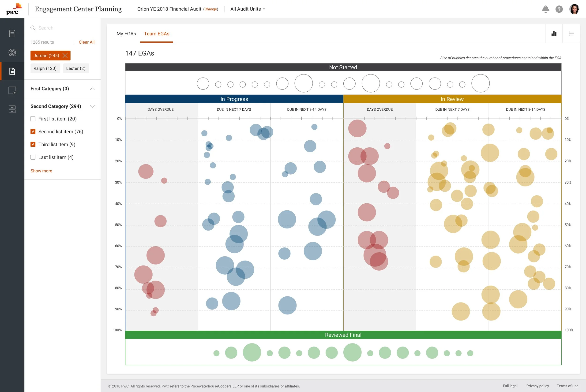Click the 147 EGAs heading
The image size is (586, 392).
tap(139, 53)
